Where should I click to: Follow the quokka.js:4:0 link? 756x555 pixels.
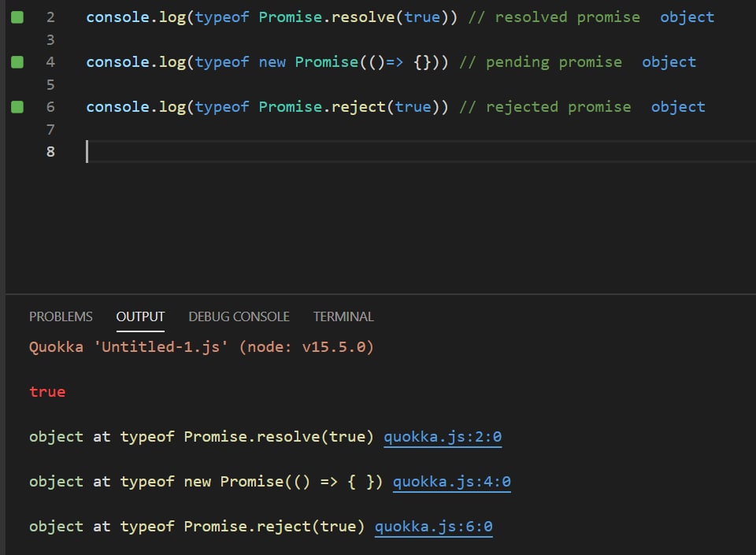[x=452, y=482]
